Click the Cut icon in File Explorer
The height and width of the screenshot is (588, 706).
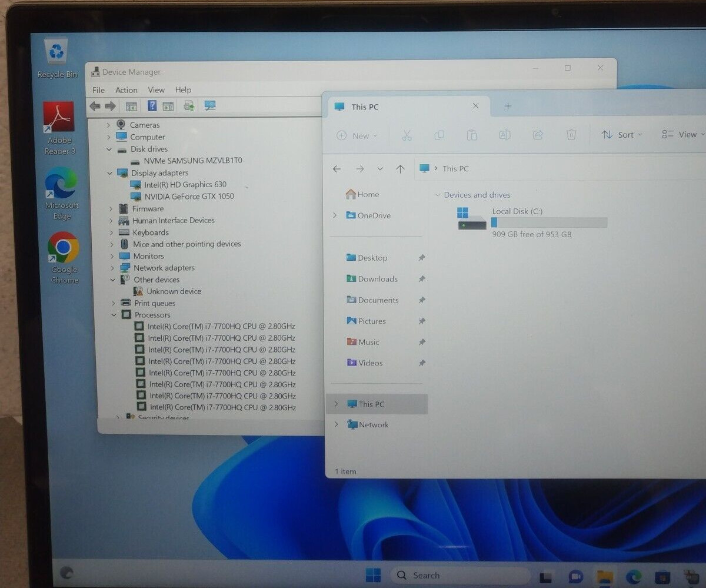tap(407, 135)
